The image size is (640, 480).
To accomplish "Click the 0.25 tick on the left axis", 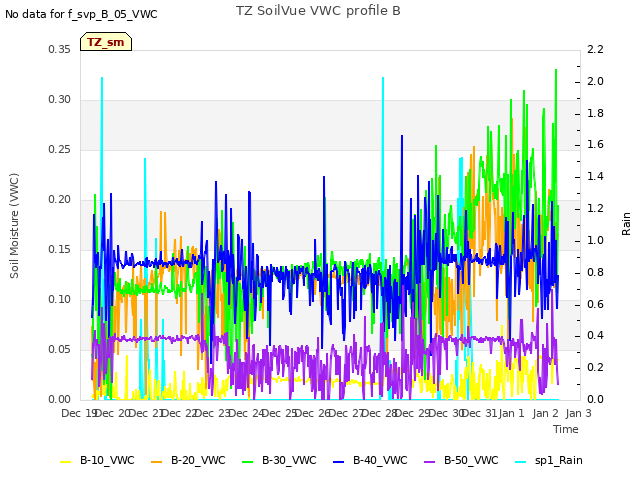I will pos(59,149).
